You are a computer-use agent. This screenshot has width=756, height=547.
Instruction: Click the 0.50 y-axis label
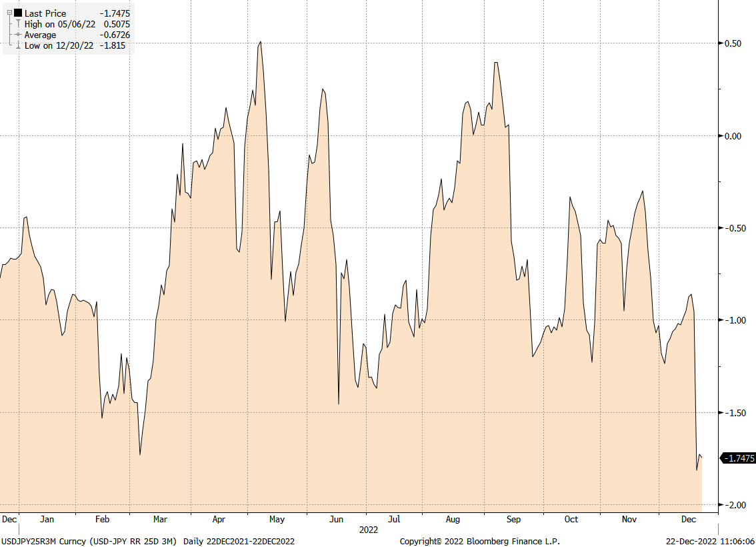tap(733, 43)
